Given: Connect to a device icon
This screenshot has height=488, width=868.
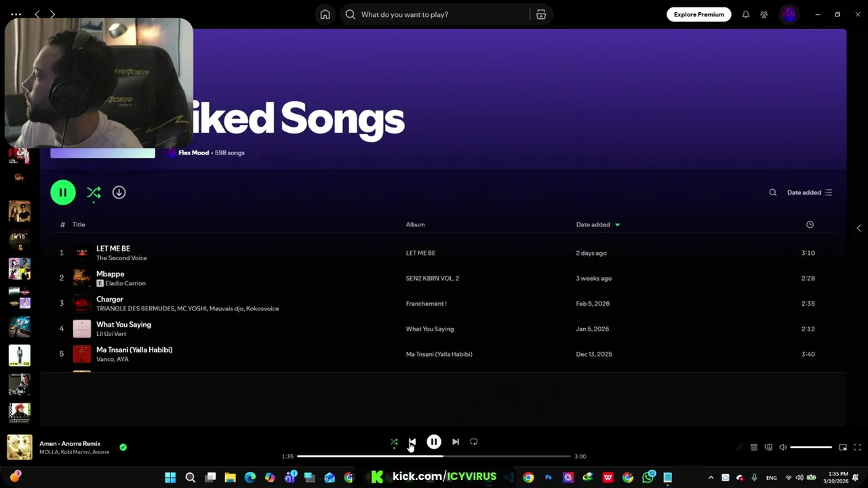Looking at the screenshot, I should (768, 447).
